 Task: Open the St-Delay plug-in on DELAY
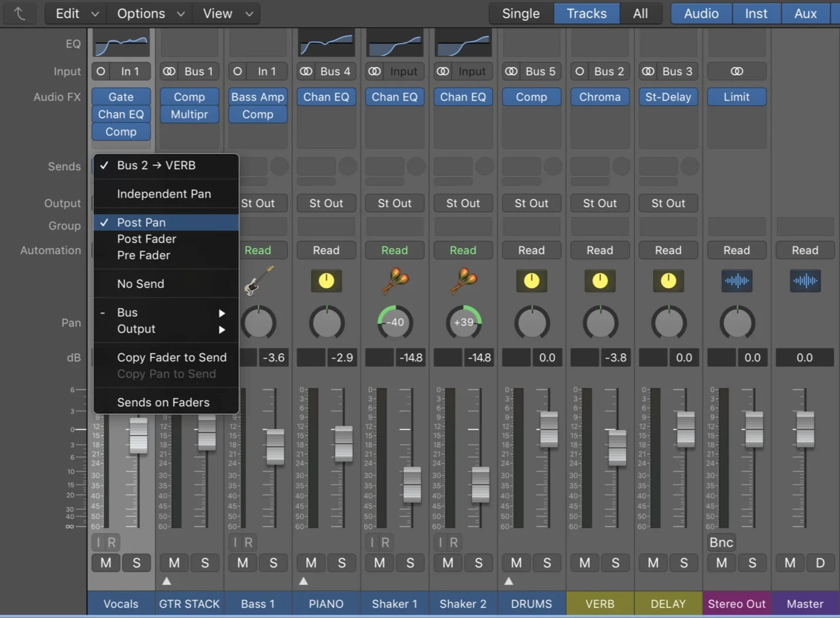pos(668,97)
